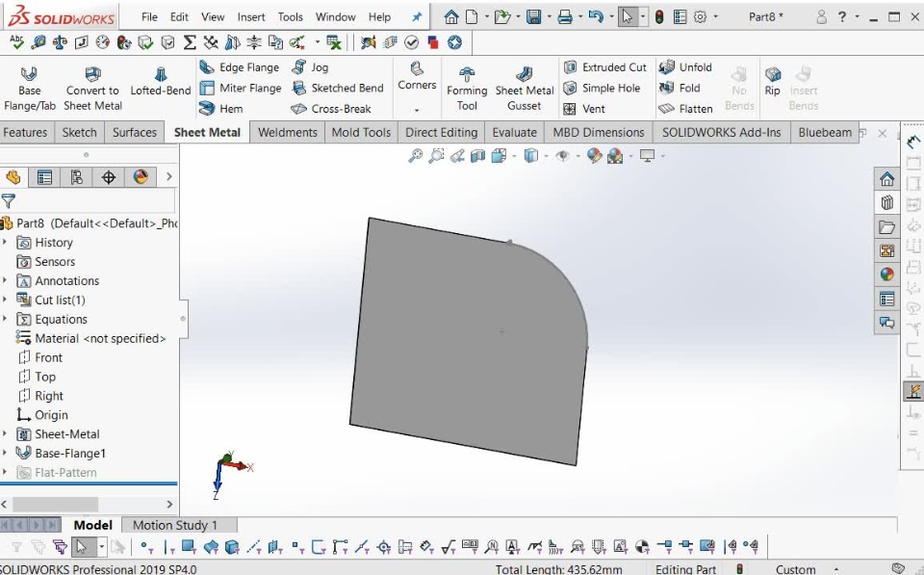Open the Motion Study 1 tab
The width and height of the screenshot is (924, 575).
click(175, 525)
